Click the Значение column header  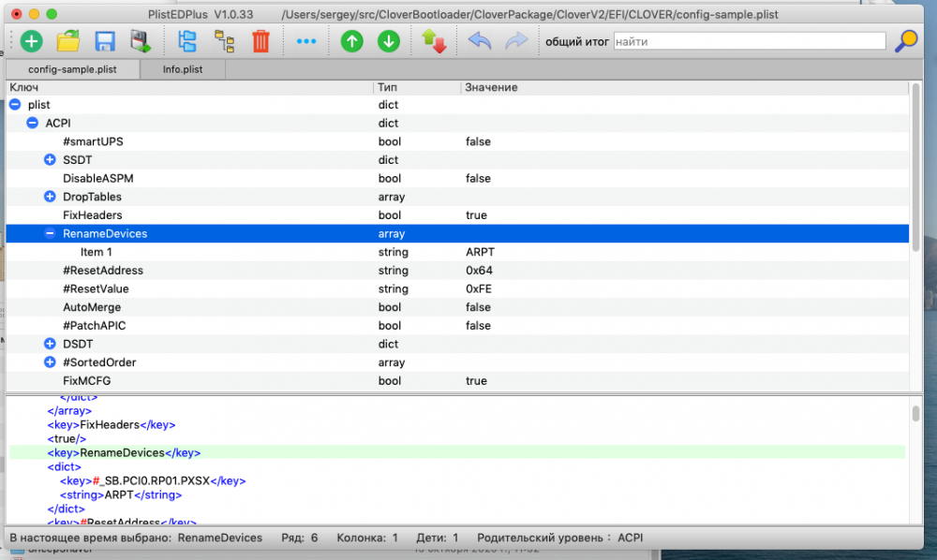coord(684,87)
